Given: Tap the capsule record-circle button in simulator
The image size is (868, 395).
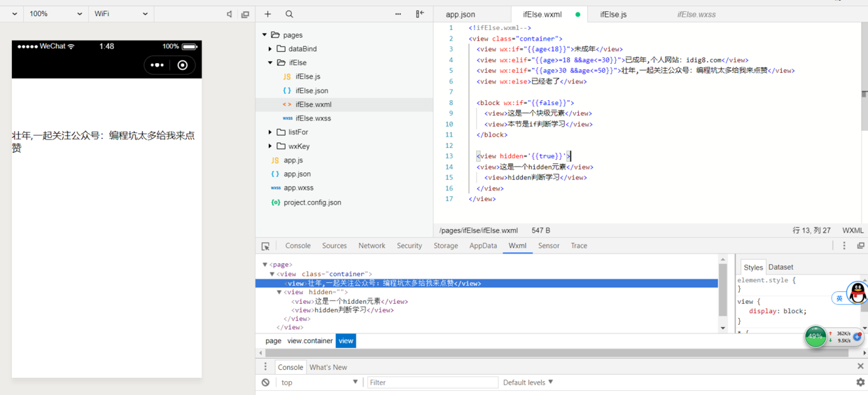Looking at the screenshot, I should (x=183, y=65).
